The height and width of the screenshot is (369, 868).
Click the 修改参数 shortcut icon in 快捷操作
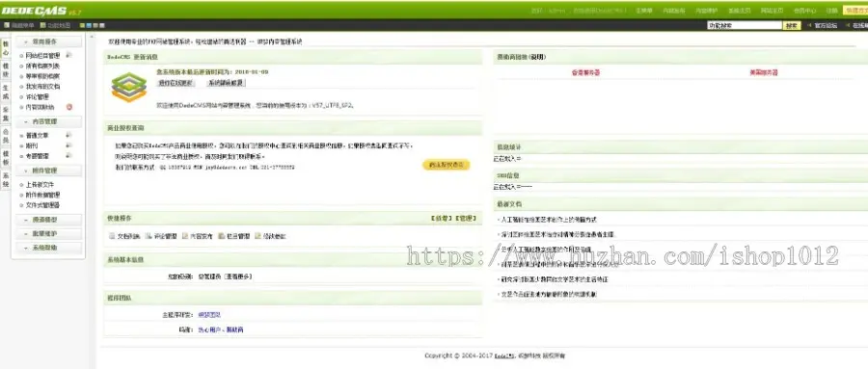tap(258, 236)
